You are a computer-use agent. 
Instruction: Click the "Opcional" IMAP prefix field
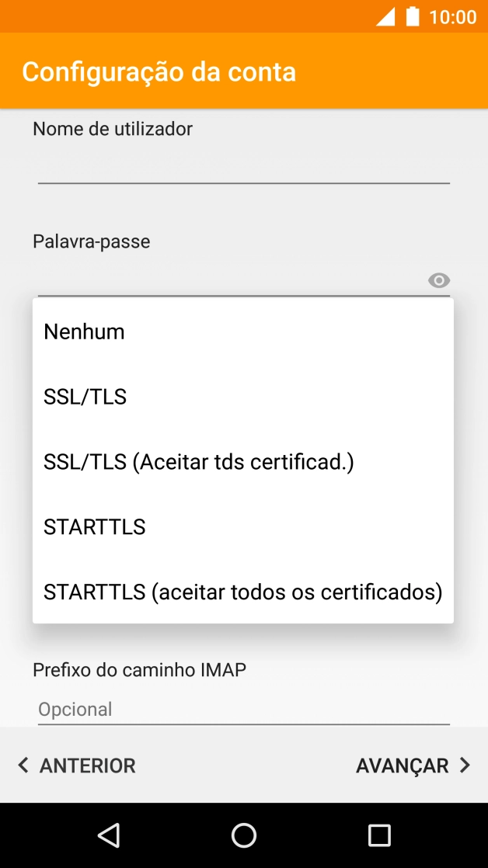pos(243,709)
